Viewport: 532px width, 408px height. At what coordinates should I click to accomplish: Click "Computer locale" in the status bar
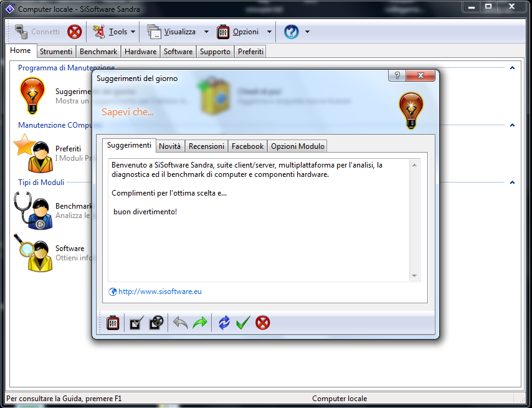tap(340, 399)
